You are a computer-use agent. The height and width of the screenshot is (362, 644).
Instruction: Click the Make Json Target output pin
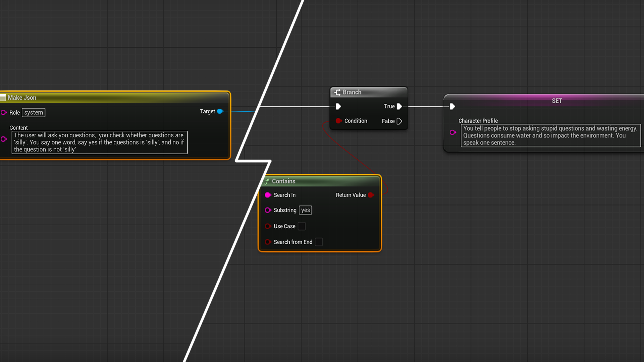point(220,111)
